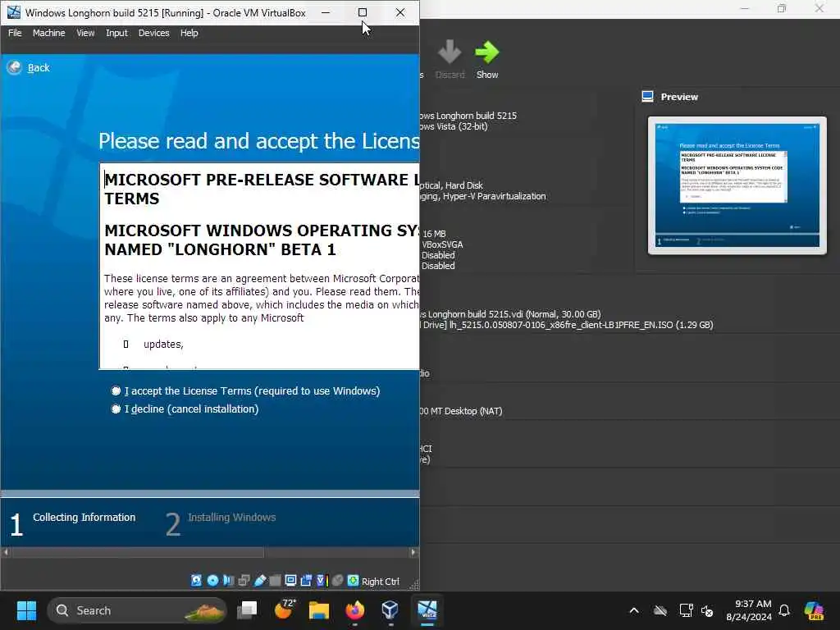Click the VirtualBox icon in VM title bar

[x=14, y=12]
